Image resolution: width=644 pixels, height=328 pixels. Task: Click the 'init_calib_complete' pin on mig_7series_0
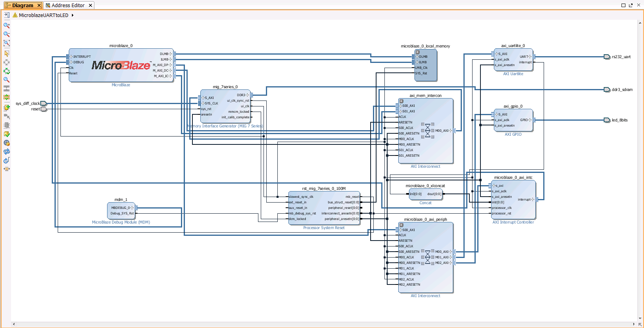coord(235,117)
